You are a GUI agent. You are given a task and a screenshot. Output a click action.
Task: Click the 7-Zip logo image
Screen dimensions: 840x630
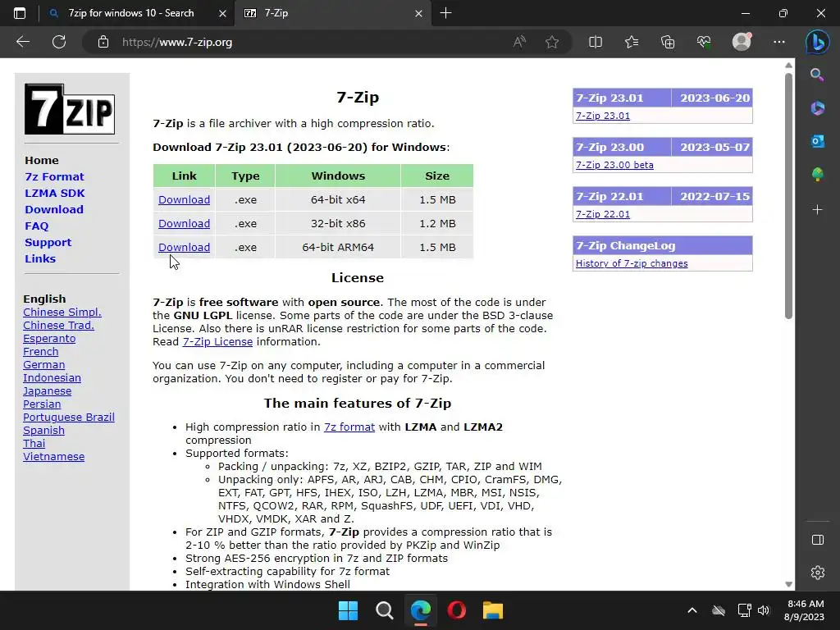coord(70,109)
